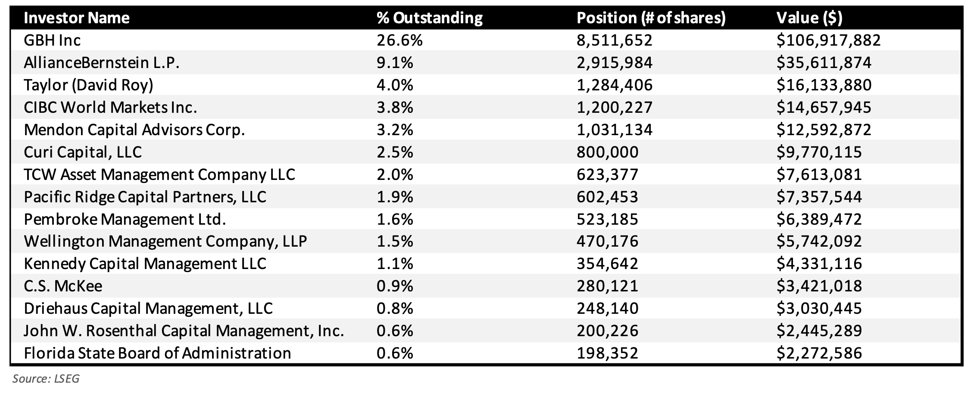Image resolution: width=980 pixels, height=396 pixels.
Task: Click the Source: LSEG footnote
Action: [46, 379]
